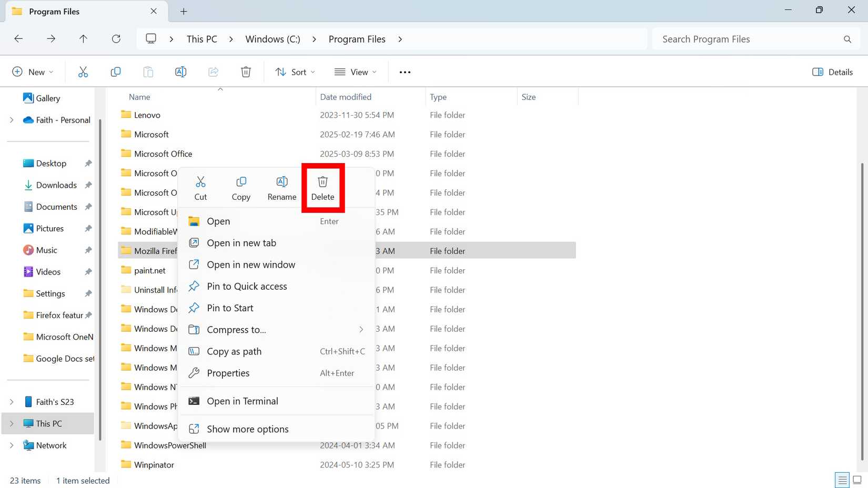Delete the folder using the highlighted Delete icon
868x488 pixels.
pyautogui.click(x=322, y=187)
